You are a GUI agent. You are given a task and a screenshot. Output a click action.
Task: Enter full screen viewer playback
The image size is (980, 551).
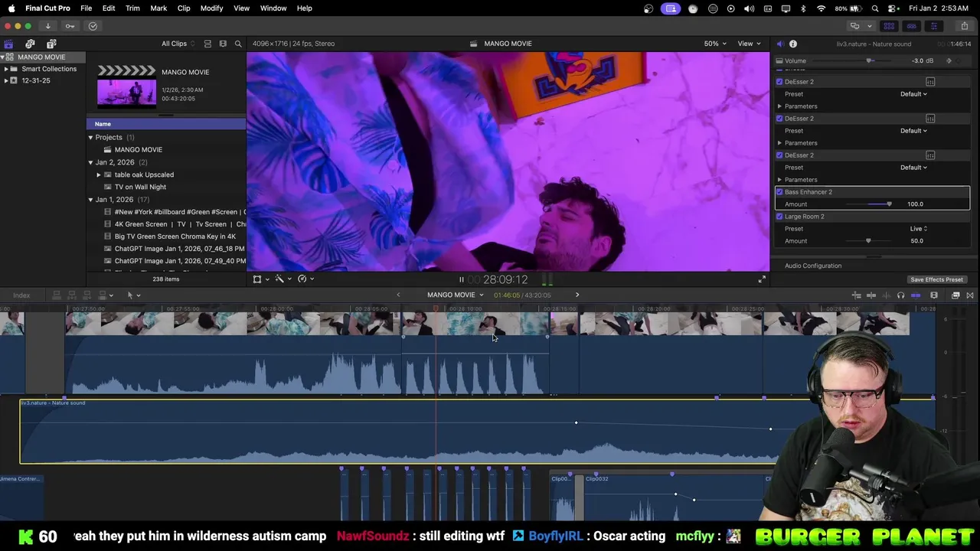(x=762, y=279)
